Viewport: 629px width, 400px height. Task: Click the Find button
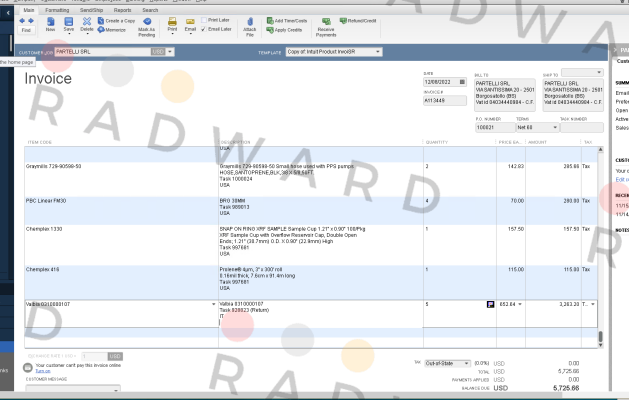tap(26, 30)
